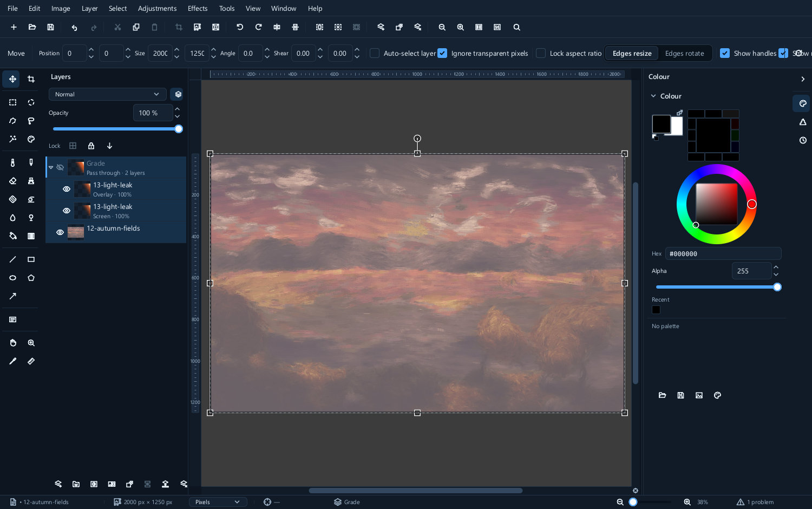Zoom in using the top toolbar
812x509 pixels.
pos(460,27)
